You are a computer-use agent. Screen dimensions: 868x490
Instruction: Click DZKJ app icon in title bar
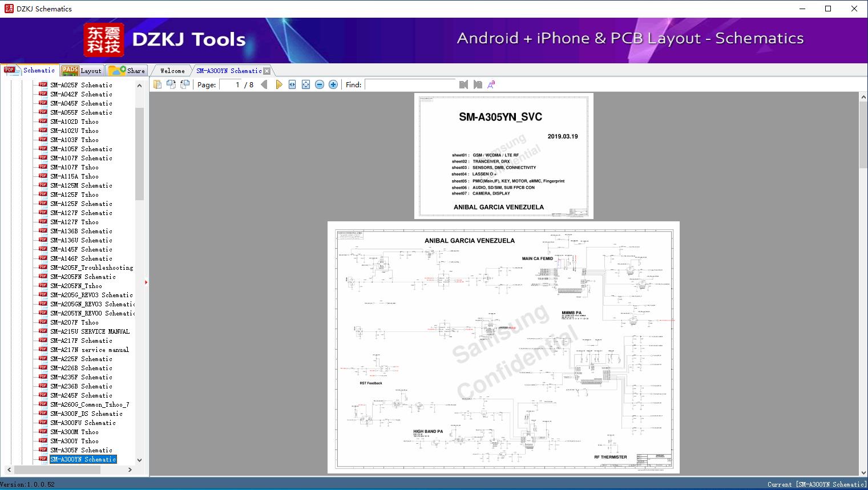[x=9, y=9]
